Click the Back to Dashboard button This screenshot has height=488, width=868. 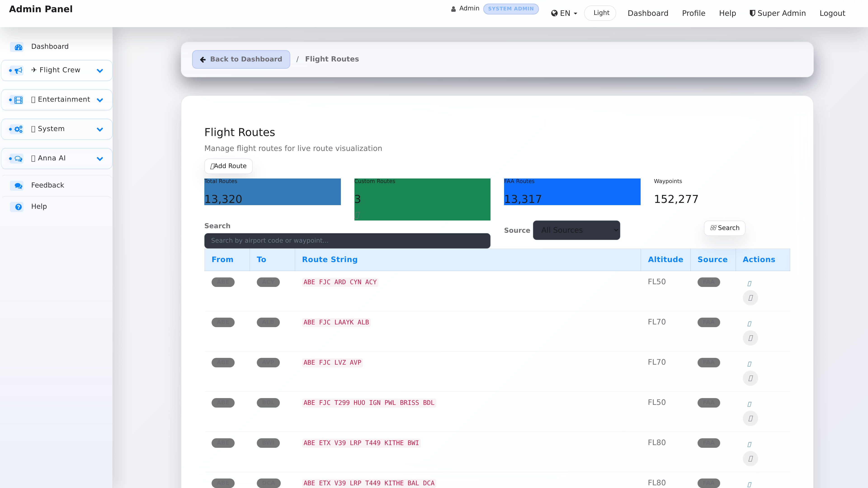pyautogui.click(x=241, y=59)
